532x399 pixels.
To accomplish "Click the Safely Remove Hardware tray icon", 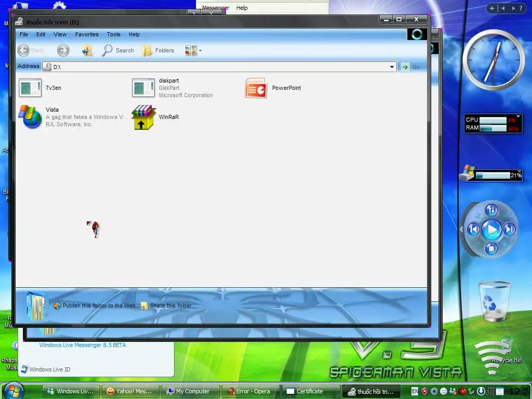I will click(x=472, y=391).
